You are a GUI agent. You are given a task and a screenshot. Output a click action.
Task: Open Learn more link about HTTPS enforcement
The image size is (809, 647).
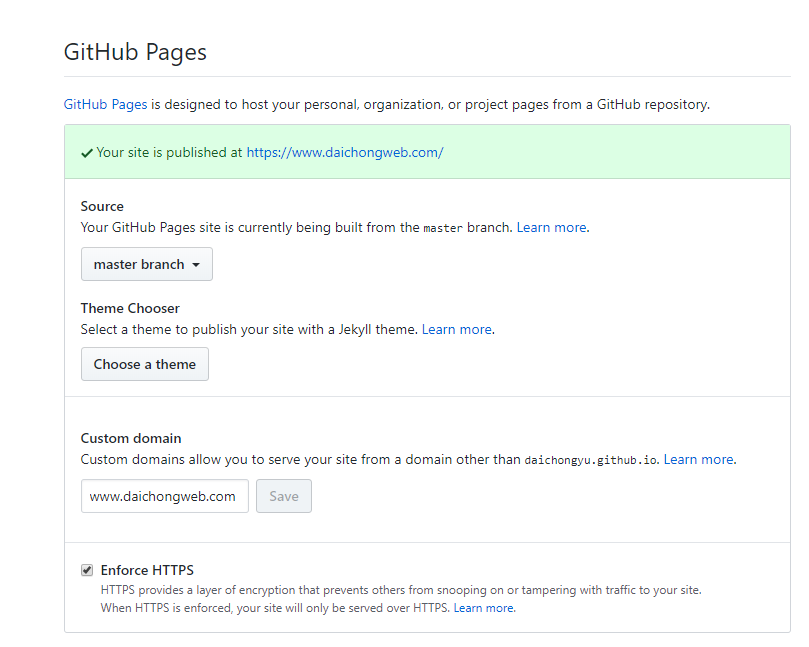click(483, 608)
